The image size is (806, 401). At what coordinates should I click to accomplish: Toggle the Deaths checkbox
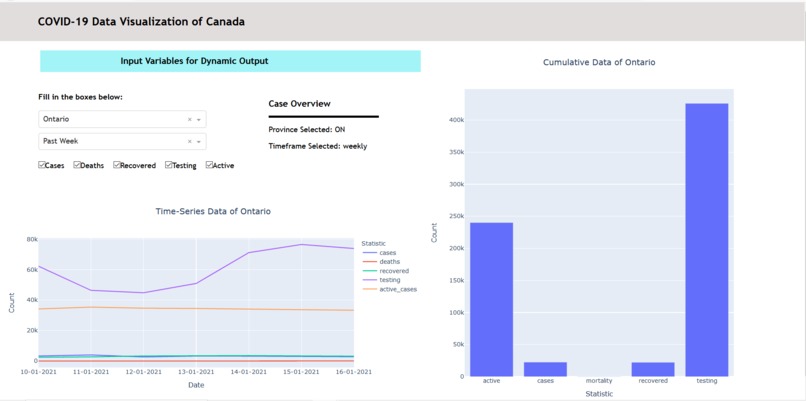[x=77, y=165]
